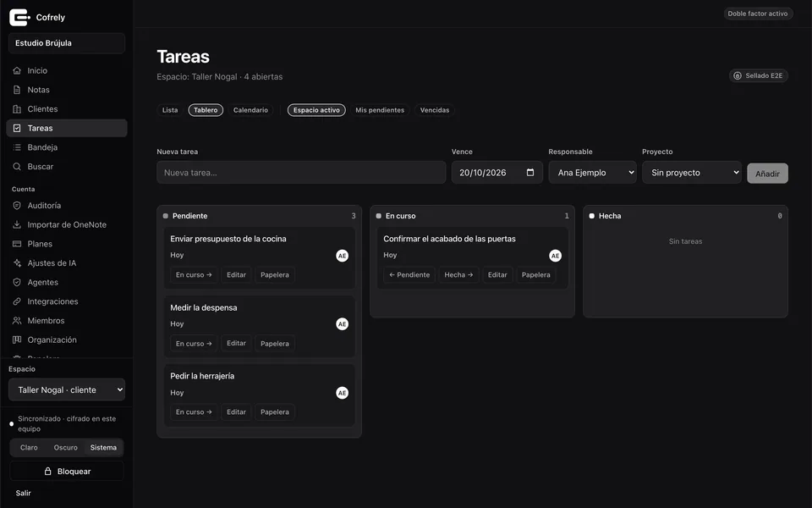812x508 pixels.
Task: Switch to the Lista view tab
Action: tap(170, 110)
